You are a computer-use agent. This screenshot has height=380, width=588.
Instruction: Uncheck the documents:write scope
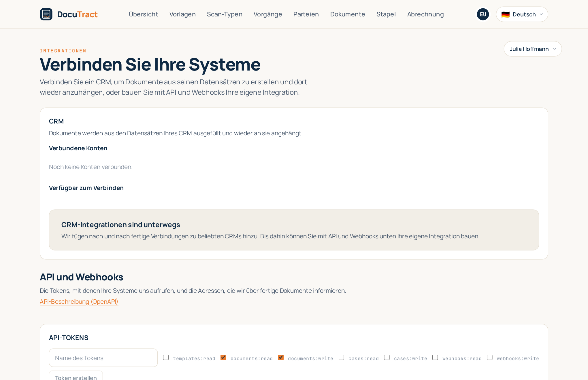click(281, 357)
